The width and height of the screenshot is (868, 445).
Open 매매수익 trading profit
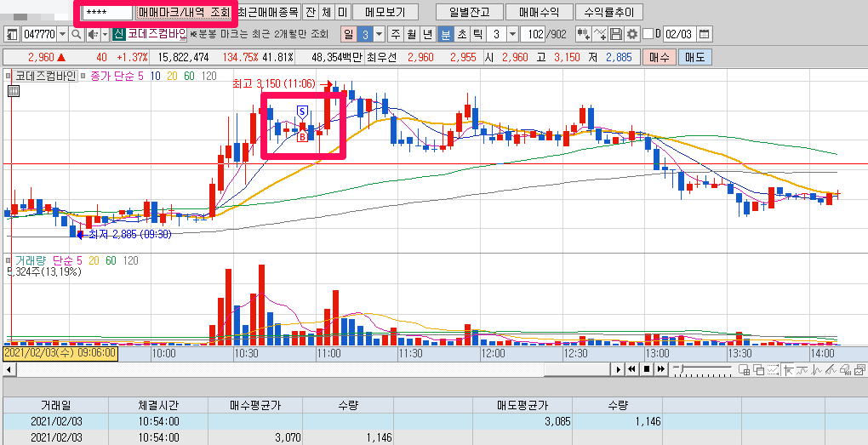(x=539, y=12)
